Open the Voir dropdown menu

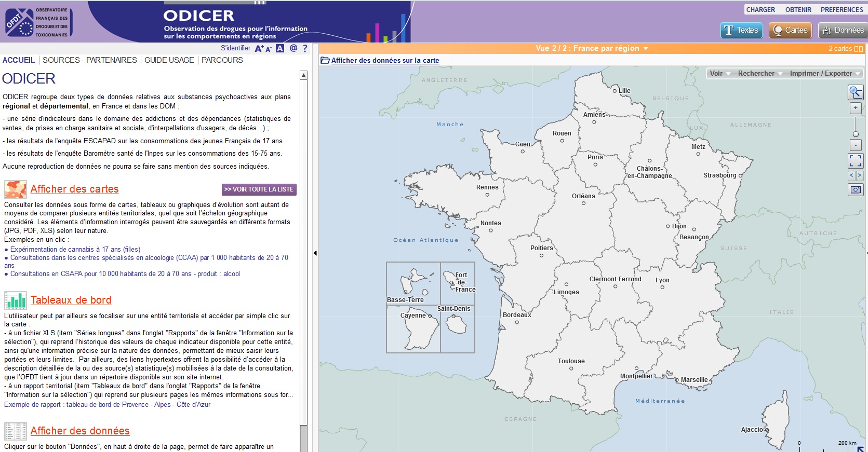720,73
